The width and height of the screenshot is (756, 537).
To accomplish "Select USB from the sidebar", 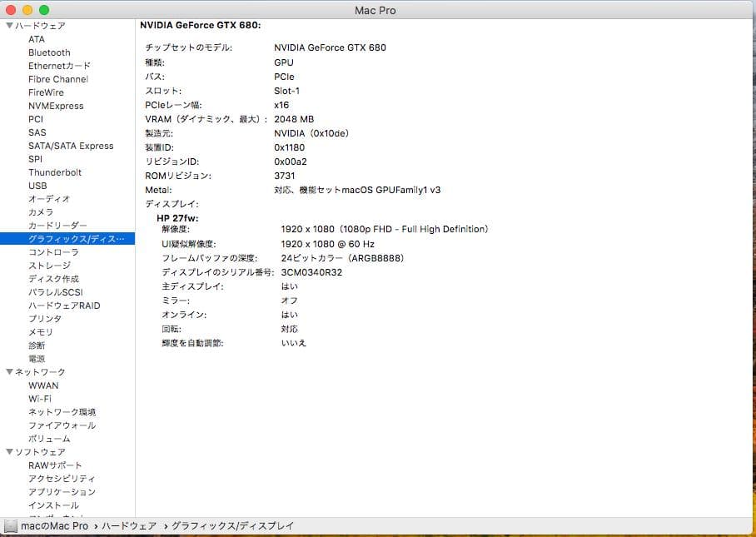I will pos(37,186).
